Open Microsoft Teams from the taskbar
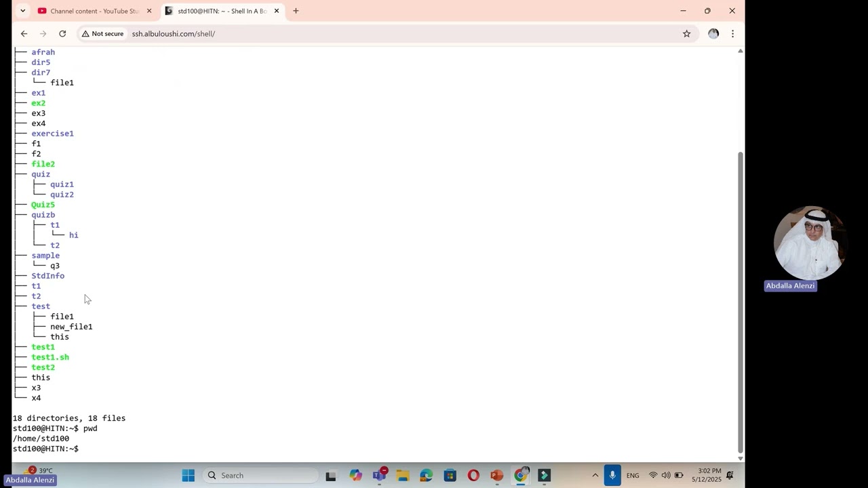This screenshot has height=488, width=868. tap(379, 475)
